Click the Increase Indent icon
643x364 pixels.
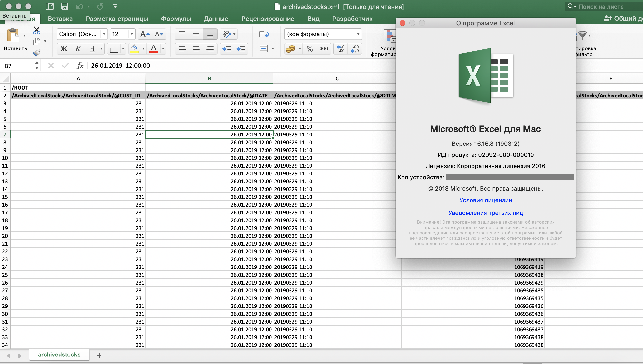[x=241, y=48]
